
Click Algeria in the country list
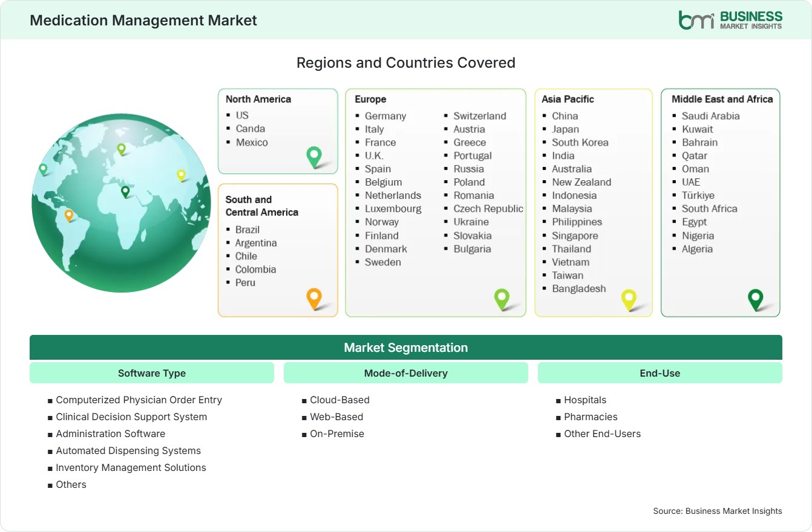pyautogui.click(x=697, y=248)
